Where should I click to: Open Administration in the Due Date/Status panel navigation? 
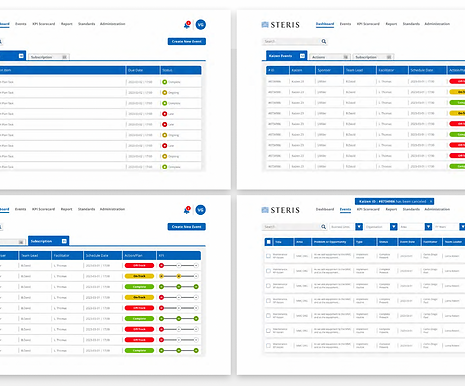coord(113,24)
